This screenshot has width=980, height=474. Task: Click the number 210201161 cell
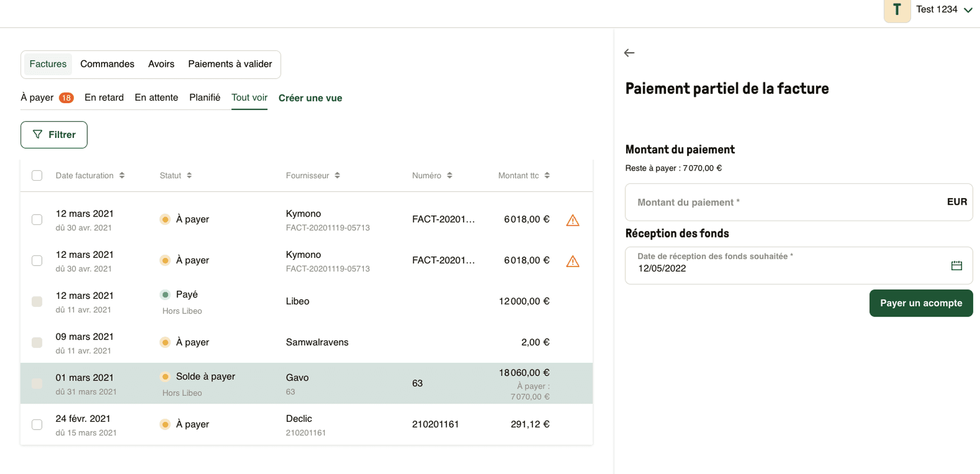pyautogui.click(x=435, y=424)
